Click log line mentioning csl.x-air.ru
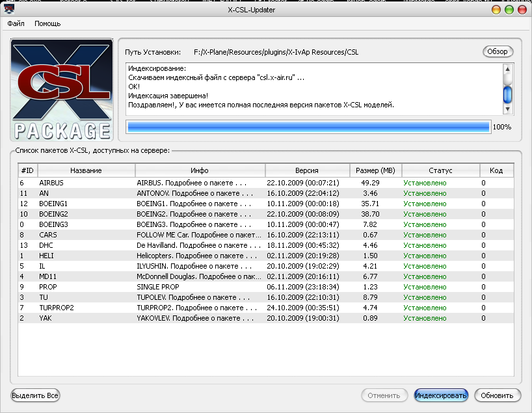The width and height of the screenshot is (532, 413). click(x=216, y=77)
